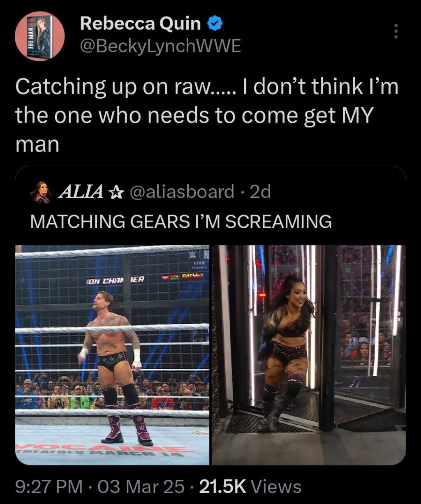The width and height of the screenshot is (421, 504).
Task: Click the book cover in the profile avatar
Action: pos(40,37)
